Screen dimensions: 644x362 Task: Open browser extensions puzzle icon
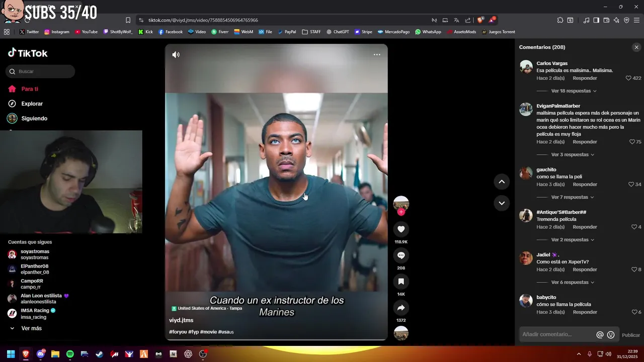coord(560,20)
